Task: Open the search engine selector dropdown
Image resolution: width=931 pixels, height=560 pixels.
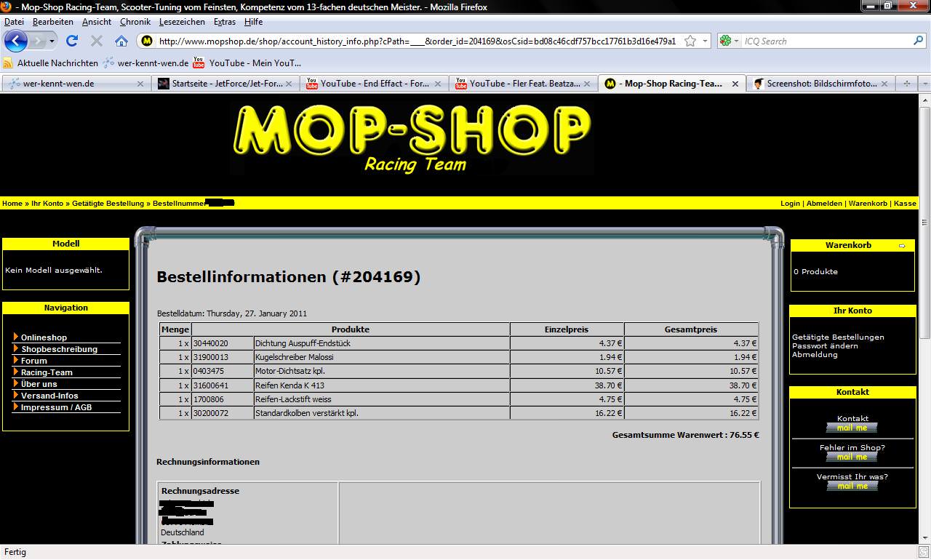Action: click(730, 41)
